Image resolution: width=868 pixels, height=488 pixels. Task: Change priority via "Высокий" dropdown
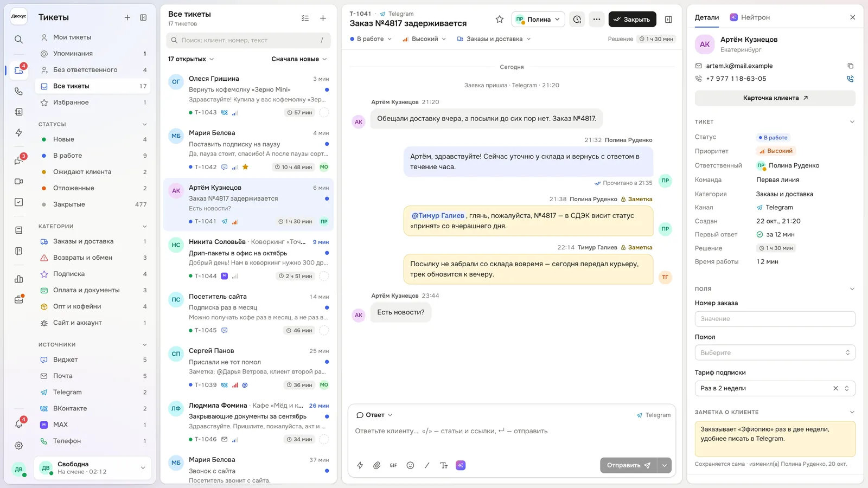[x=424, y=39]
